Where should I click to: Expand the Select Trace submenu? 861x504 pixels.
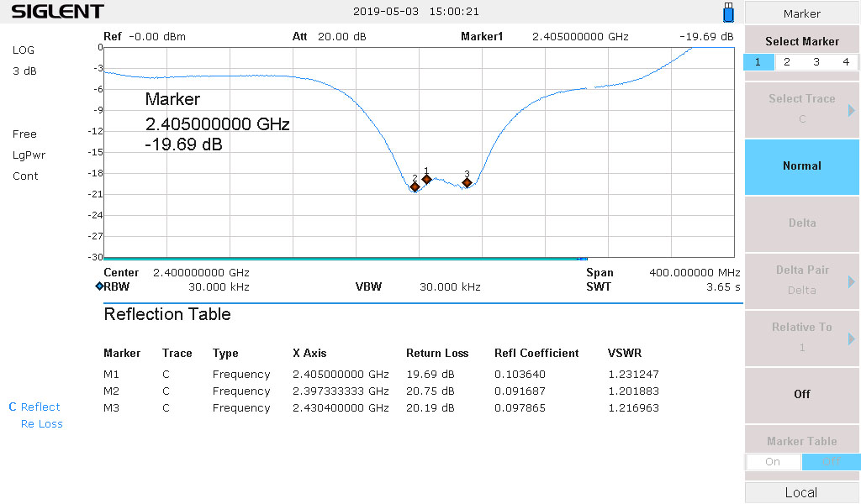tap(801, 109)
